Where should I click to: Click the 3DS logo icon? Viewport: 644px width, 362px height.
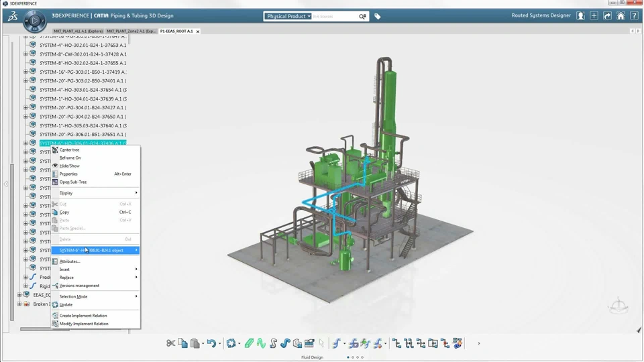click(13, 16)
